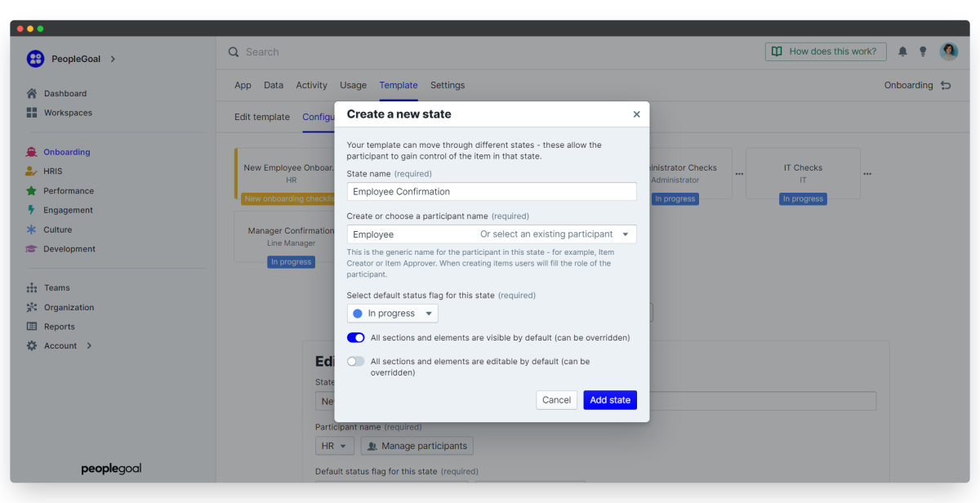The image size is (980, 503).
Task: Open the user profile avatar
Action: click(x=948, y=51)
